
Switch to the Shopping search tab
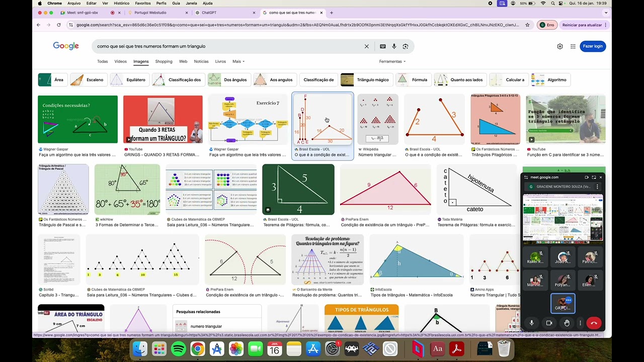point(164,61)
